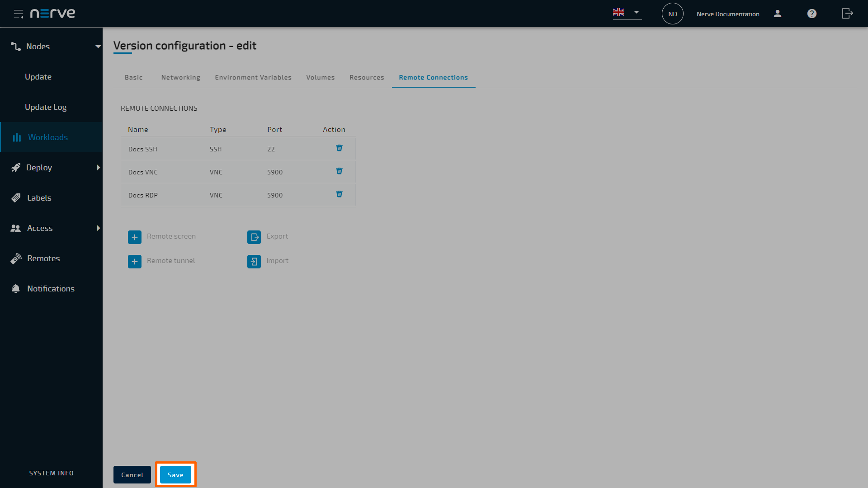The height and width of the screenshot is (488, 868).
Task: Click the Import icon button
Action: tap(254, 261)
